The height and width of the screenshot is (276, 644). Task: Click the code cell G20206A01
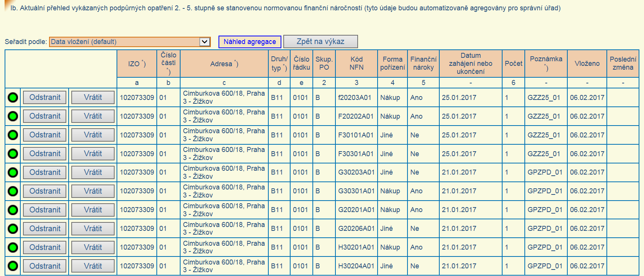coord(356,229)
